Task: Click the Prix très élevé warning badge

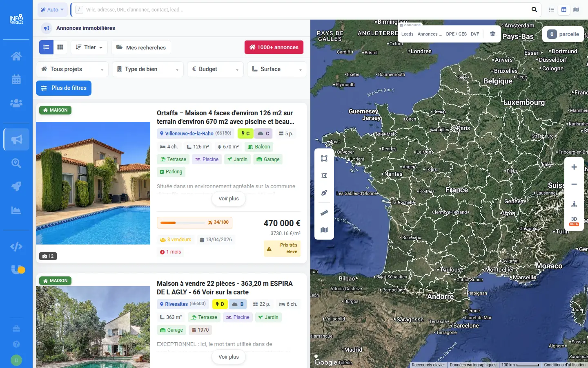Action: pos(282,248)
